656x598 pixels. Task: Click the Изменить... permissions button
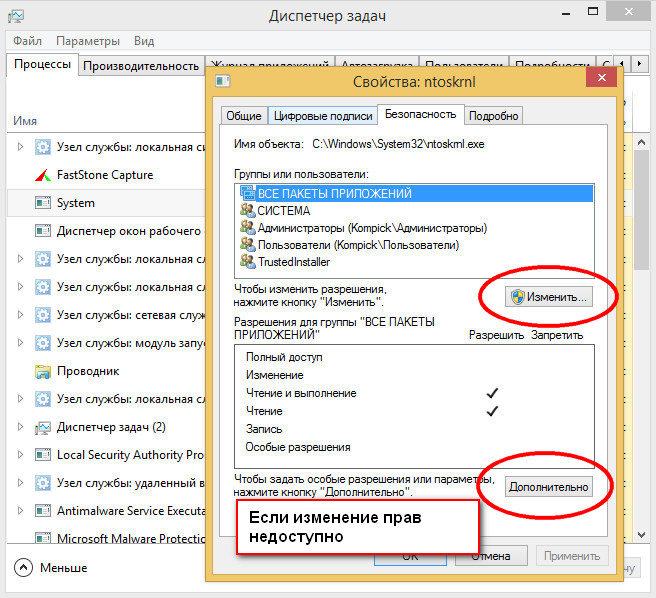pyautogui.click(x=548, y=297)
